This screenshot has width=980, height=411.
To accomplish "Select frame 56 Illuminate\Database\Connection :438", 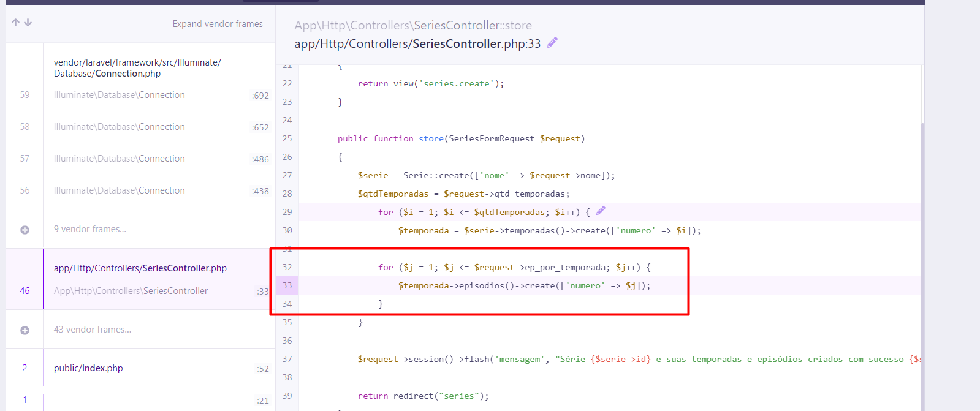I will coord(140,190).
